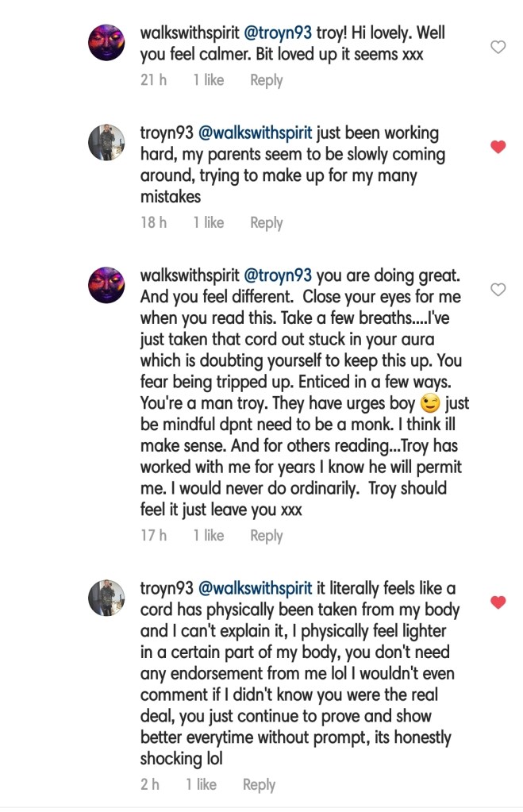Like walkswithspirit's comment about the aura cord
This screenshot has width=523, height=812.
tap(498, 290)
